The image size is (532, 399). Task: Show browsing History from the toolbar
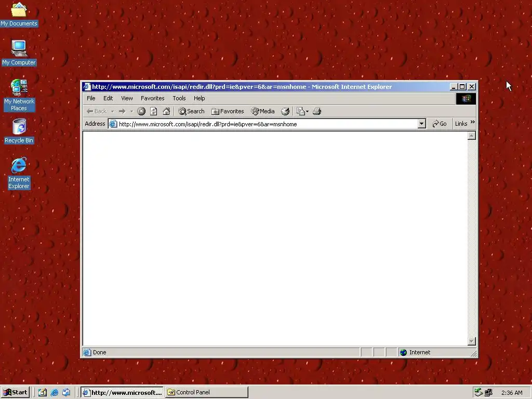(x=285, y=111)
